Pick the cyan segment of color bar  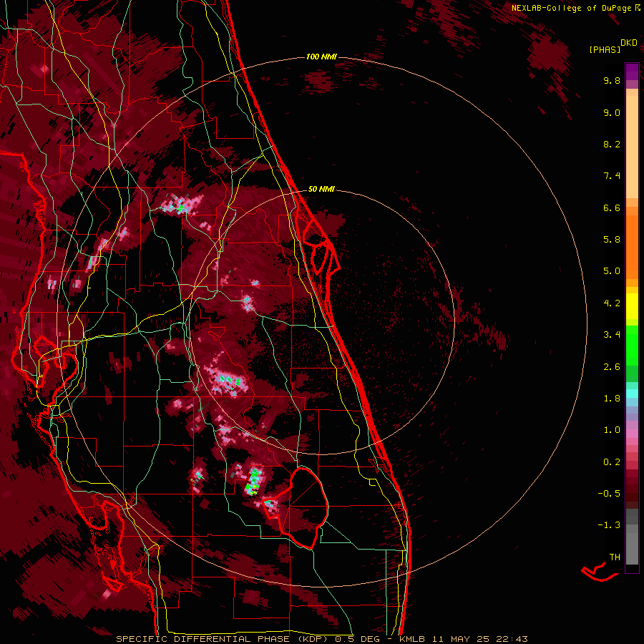point(632,394)
